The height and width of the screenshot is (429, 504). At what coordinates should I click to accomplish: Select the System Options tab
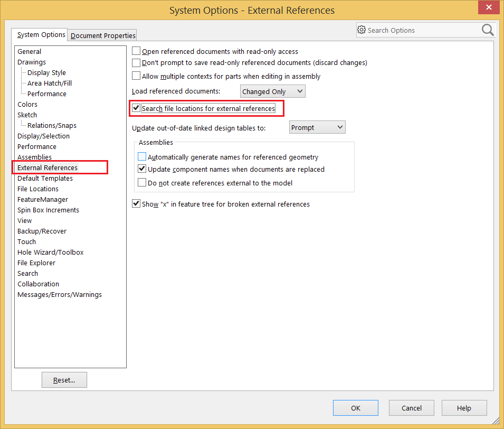tap(41, 35)
